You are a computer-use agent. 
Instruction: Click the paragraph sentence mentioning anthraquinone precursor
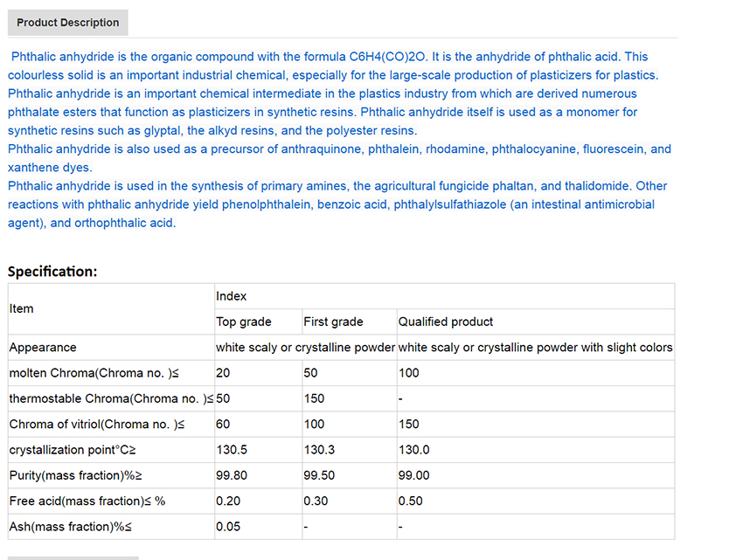click(x=339, y=149)
